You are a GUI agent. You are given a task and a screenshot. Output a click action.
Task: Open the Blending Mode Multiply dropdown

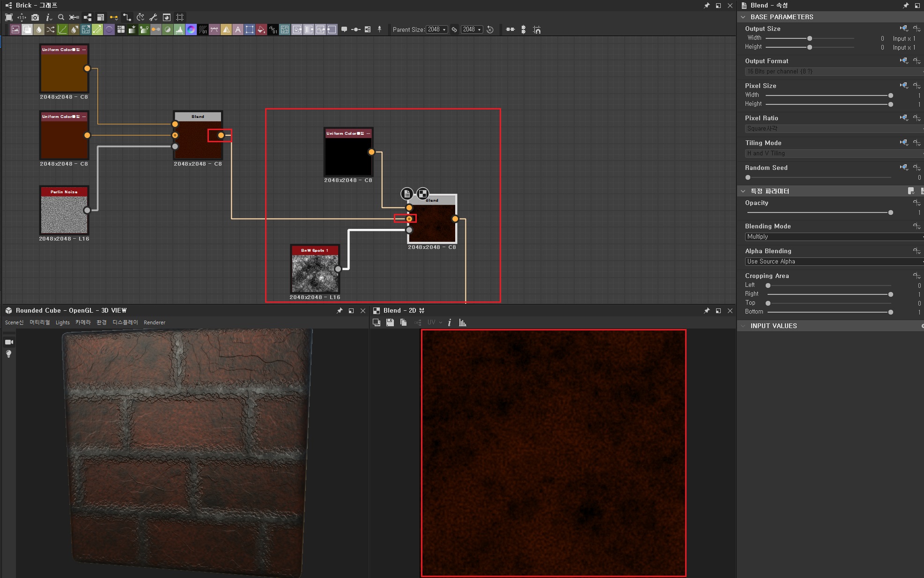click(x=834, y=237)
